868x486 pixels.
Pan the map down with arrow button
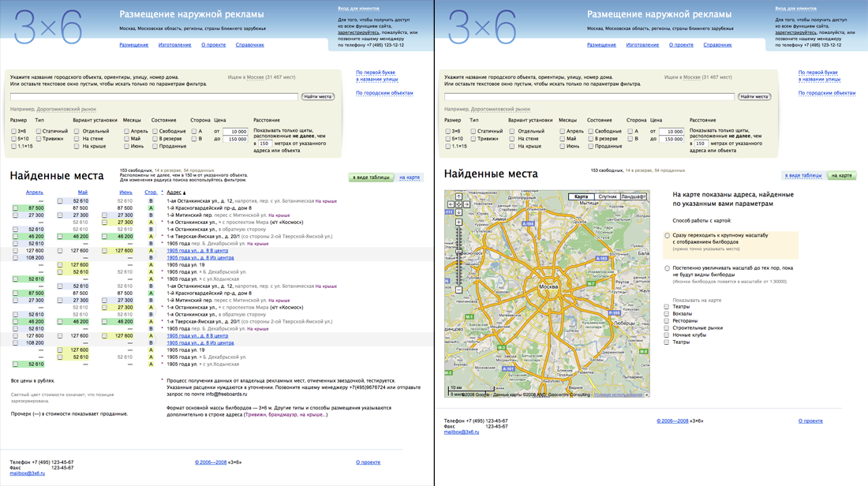(x=458, y=211)
